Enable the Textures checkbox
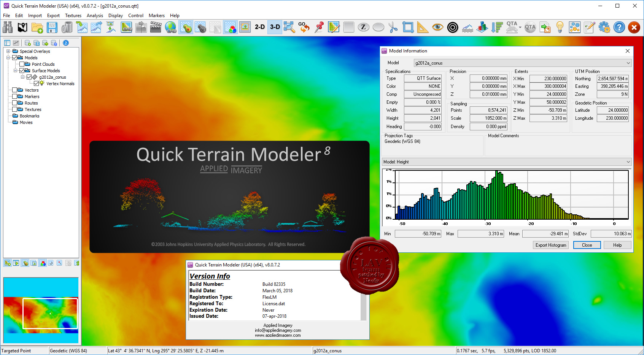Image resolution: width=644 pixels, height=355 pixels. coord(15,109)
